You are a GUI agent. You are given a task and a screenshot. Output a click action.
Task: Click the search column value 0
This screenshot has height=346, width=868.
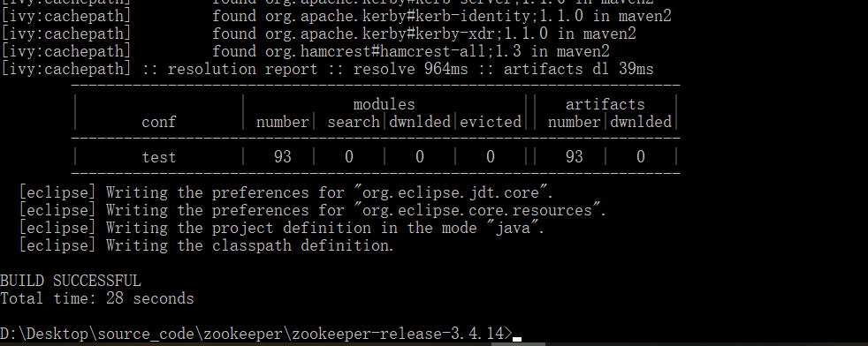(349, 157)
